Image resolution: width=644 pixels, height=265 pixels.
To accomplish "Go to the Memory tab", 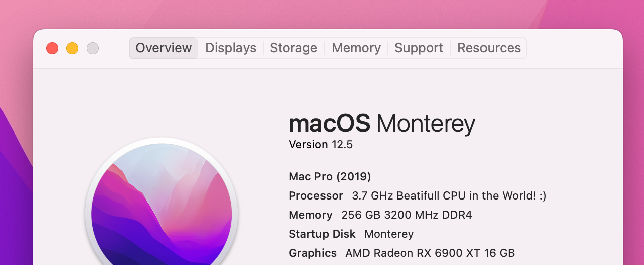I will pos(356,48).
